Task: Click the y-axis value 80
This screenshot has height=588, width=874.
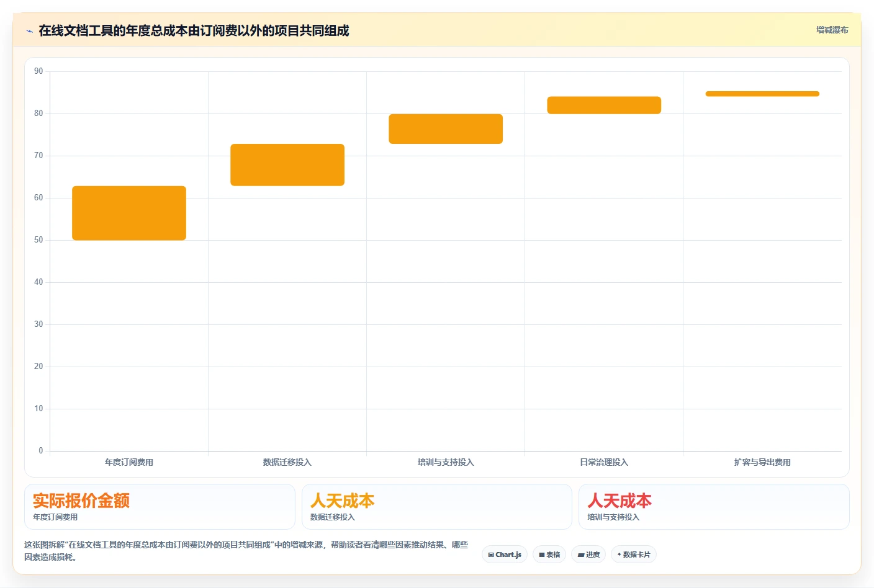Action: (x=38, y=114)
